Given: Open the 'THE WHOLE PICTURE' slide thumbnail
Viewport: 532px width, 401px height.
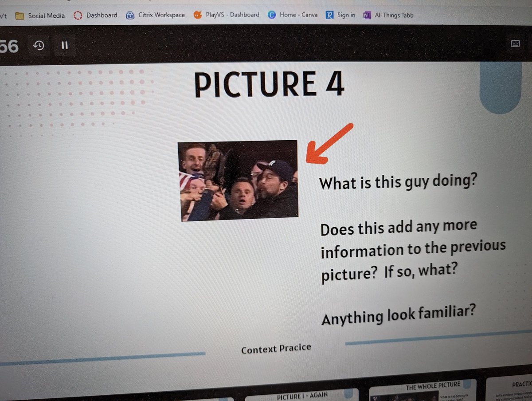Looking at the screenshot, I should (422, 390).
